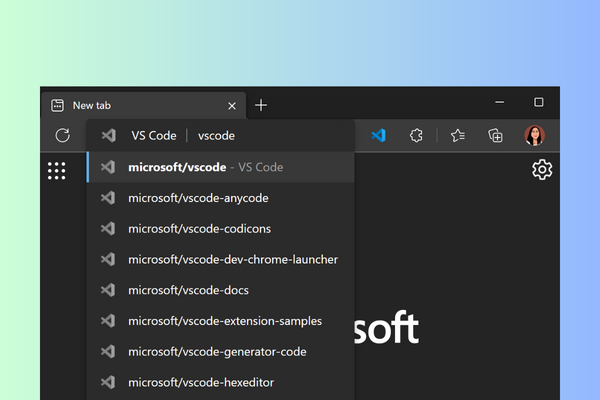Open the Favorites star icon
The image size is (600, 400).
point(458,136)
